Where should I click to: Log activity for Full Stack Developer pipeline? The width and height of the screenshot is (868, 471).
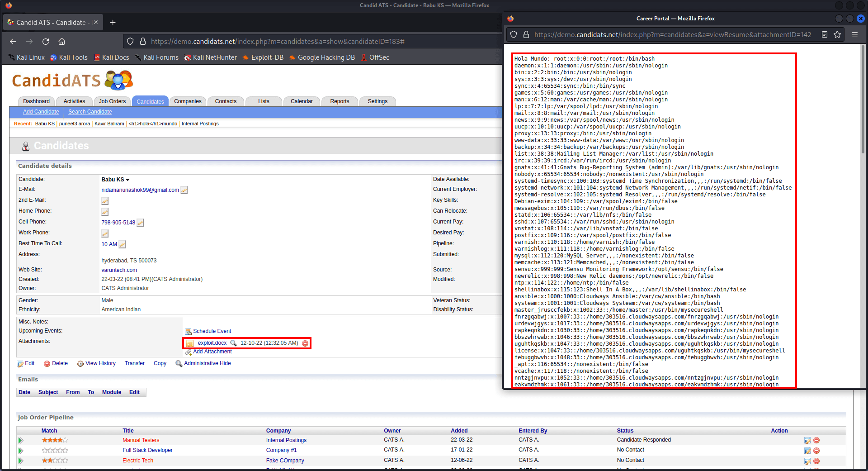tap(807, 451)
